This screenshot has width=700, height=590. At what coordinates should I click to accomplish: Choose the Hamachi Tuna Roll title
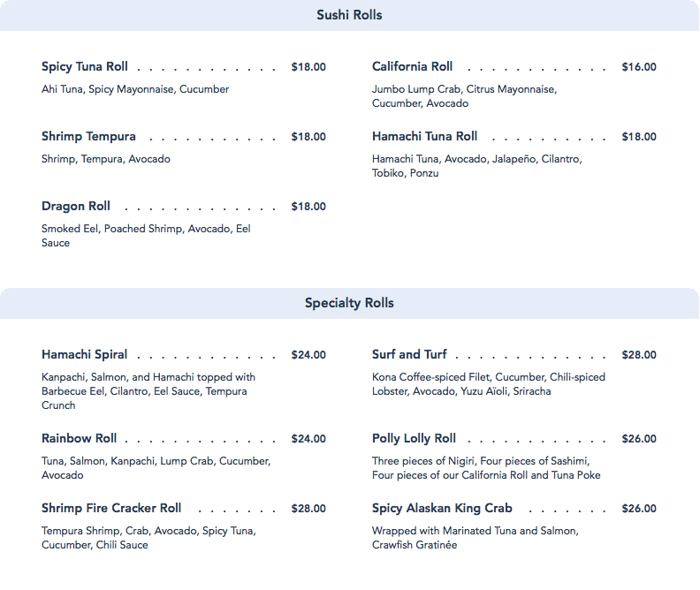424,137
